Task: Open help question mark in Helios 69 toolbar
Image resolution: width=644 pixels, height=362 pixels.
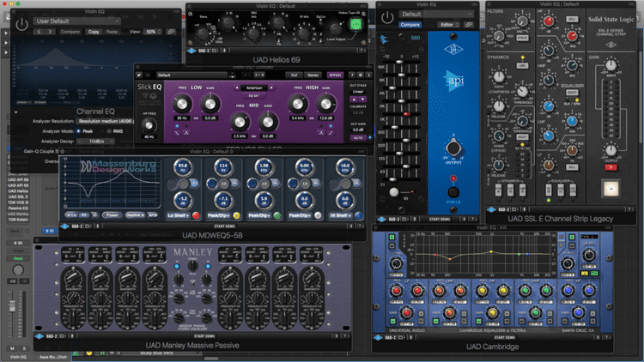Action: point(362,51)
